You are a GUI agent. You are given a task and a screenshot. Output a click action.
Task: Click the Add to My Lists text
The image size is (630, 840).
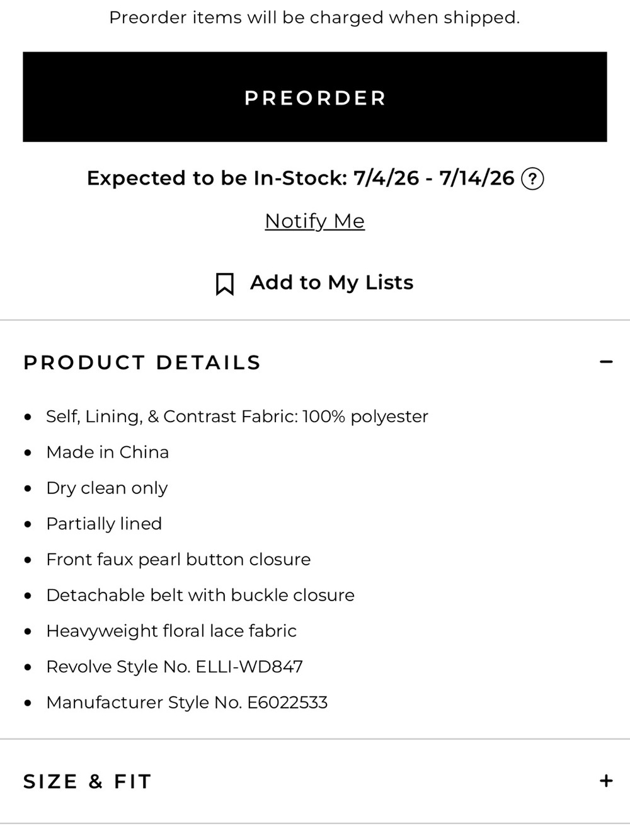pos(332,282)
